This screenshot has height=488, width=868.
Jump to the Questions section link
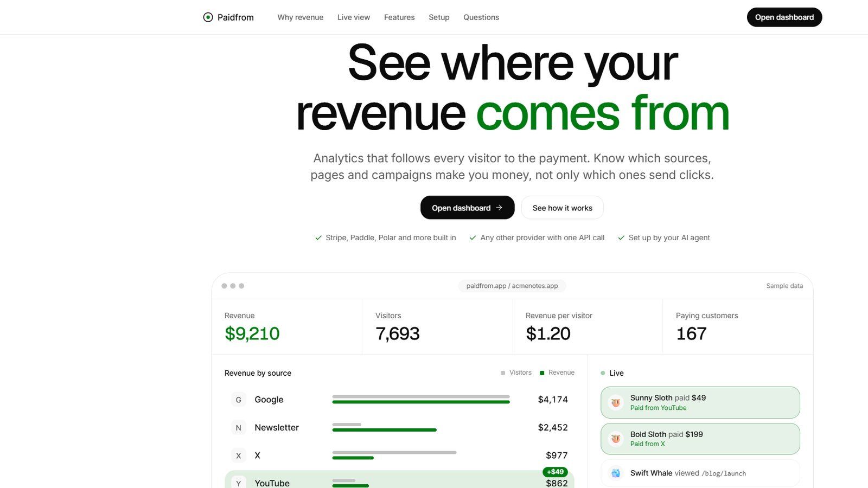coord(481,17)
